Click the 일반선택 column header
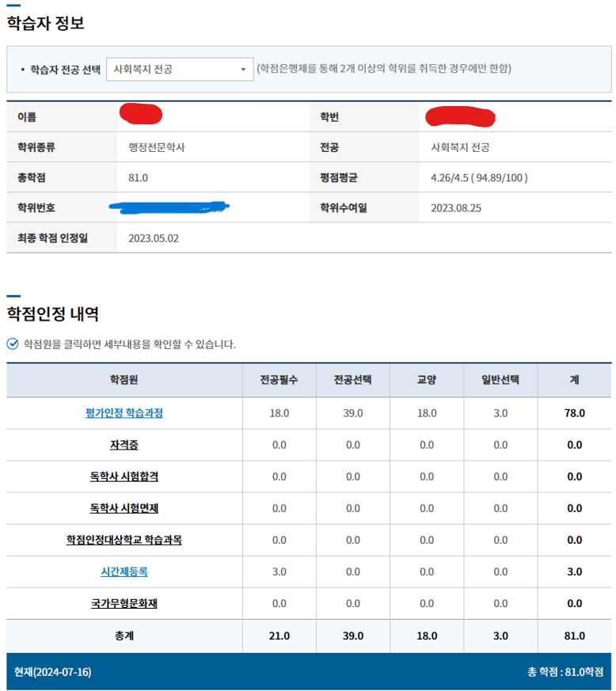Screen dimensions: 616x691 coord(500,379)
